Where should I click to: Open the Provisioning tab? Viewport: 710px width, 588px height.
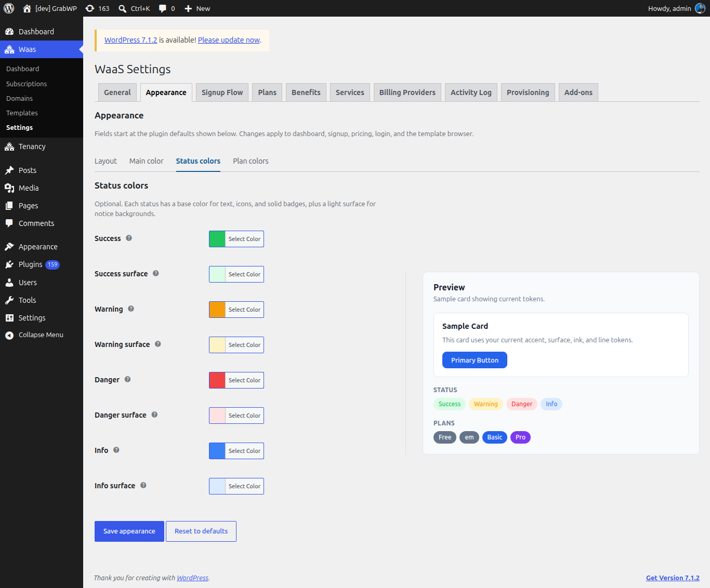528,92
